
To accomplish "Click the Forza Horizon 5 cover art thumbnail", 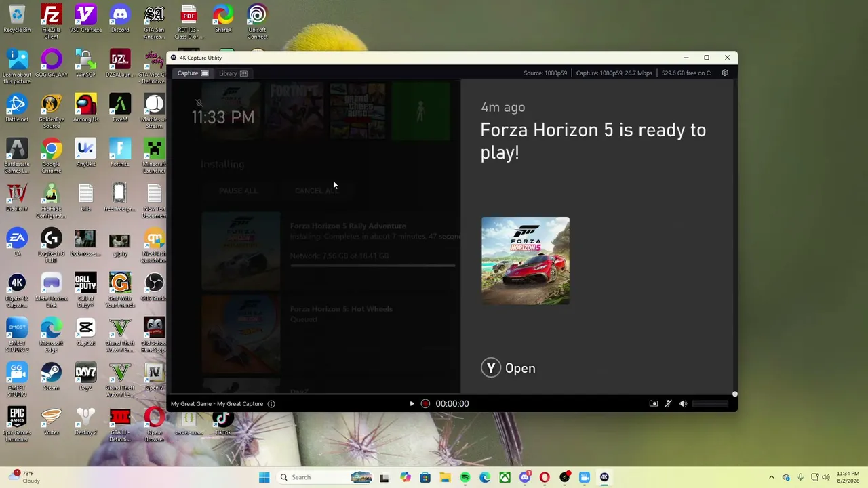I will pyautogui.click(x=526, y=261).
